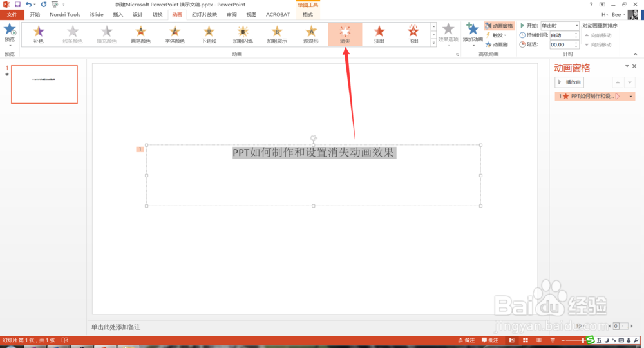Click the slideshow-from-start quick access icon
The image size is (644, 348).
click(55, 4)
